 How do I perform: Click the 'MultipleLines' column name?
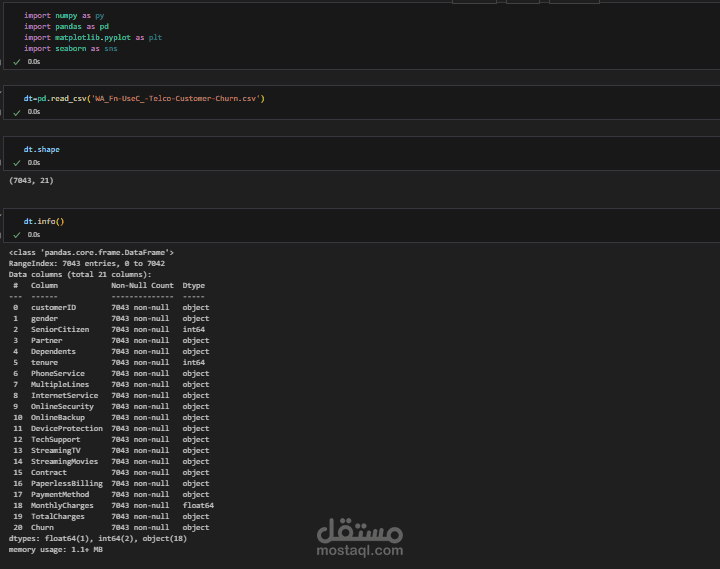click(60, 385)
